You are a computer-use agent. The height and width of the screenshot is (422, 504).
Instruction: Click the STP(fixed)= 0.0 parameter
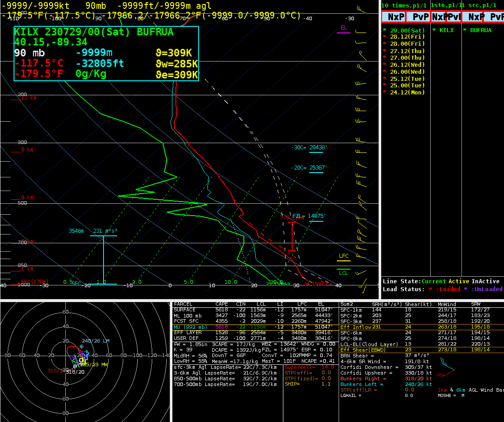point(307,379)
